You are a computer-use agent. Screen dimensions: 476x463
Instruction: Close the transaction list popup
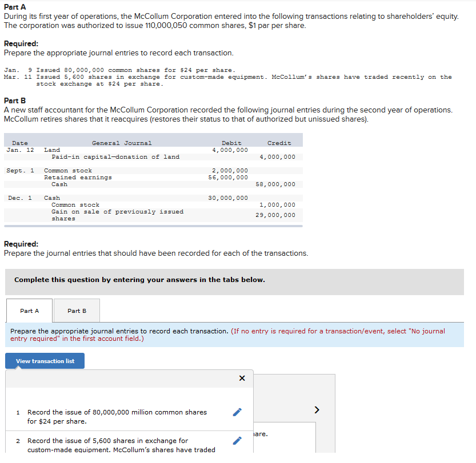click(x=242, y=378)
